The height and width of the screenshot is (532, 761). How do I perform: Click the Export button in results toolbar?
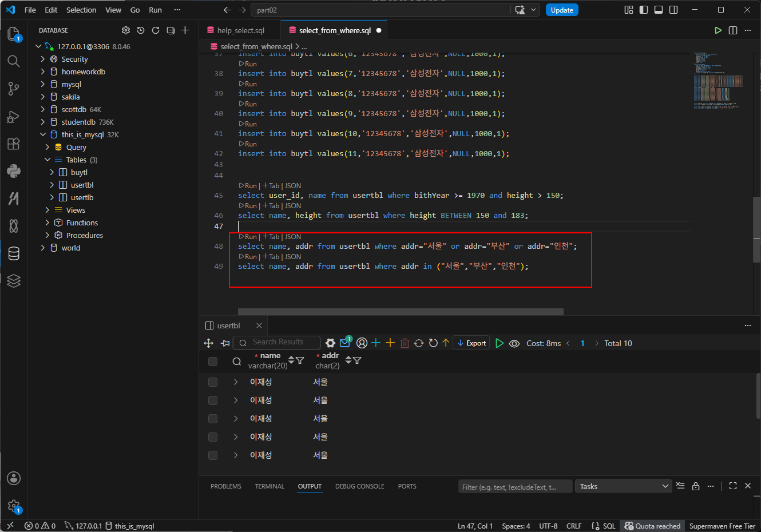[471, 343]
